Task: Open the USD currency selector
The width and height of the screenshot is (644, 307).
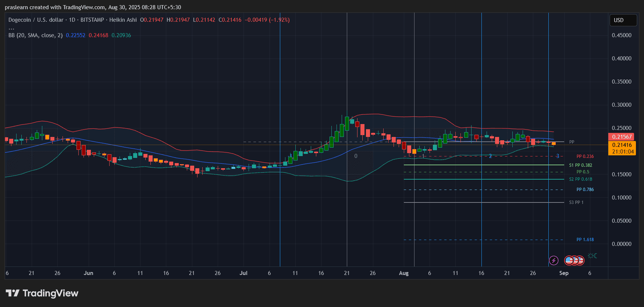Action: (x=623, y=20)
